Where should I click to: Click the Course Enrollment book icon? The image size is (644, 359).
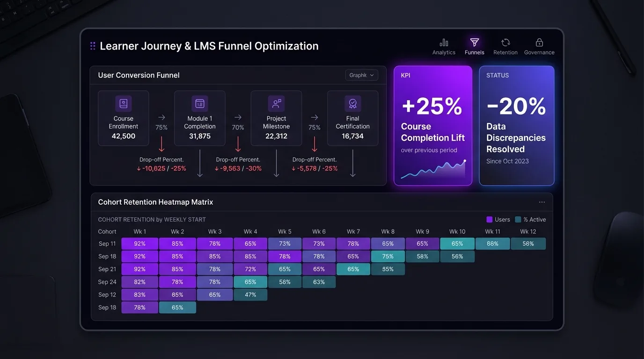pos(124,104)
